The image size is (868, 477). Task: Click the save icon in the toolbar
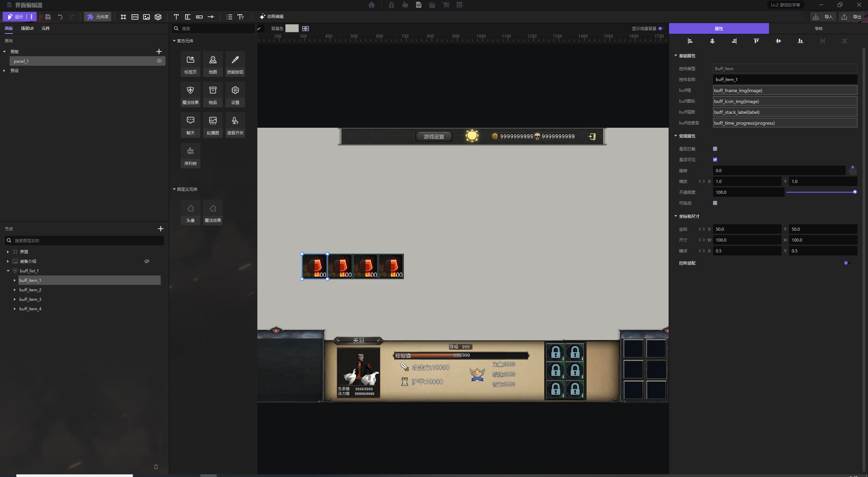[x=48, y=17]
